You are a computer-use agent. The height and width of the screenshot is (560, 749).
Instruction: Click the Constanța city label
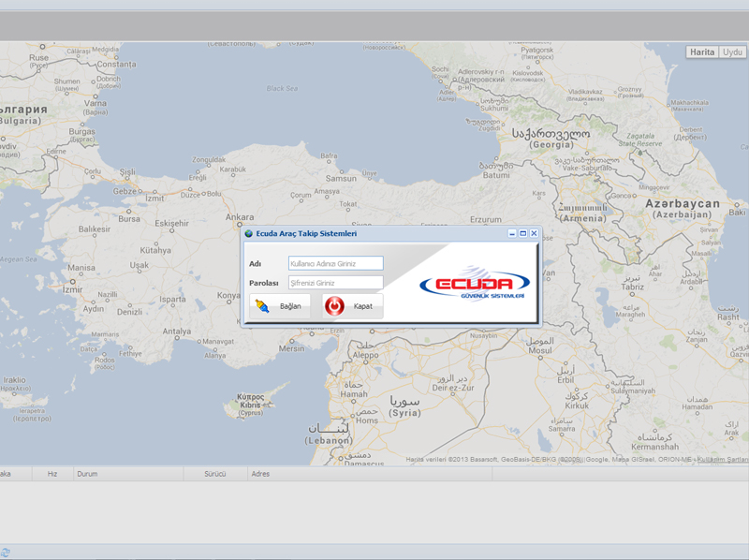116,64
